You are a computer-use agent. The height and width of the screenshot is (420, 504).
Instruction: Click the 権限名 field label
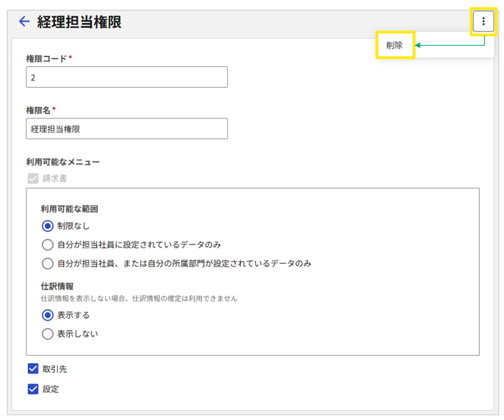pos(39,111)
